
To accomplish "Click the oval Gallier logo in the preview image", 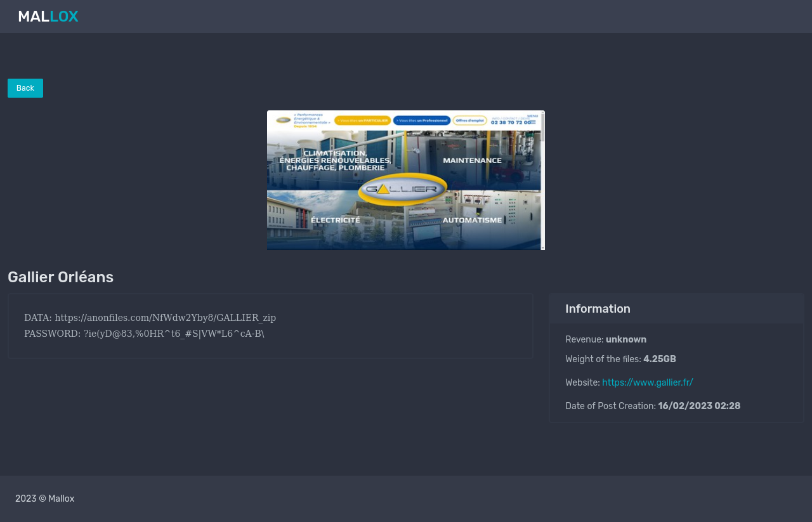I will tap(403, 189).
